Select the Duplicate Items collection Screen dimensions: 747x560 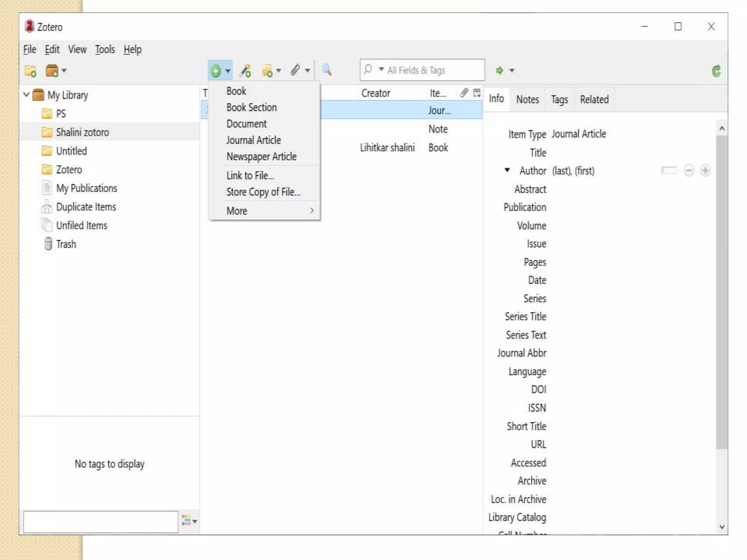tap(86, 207)
